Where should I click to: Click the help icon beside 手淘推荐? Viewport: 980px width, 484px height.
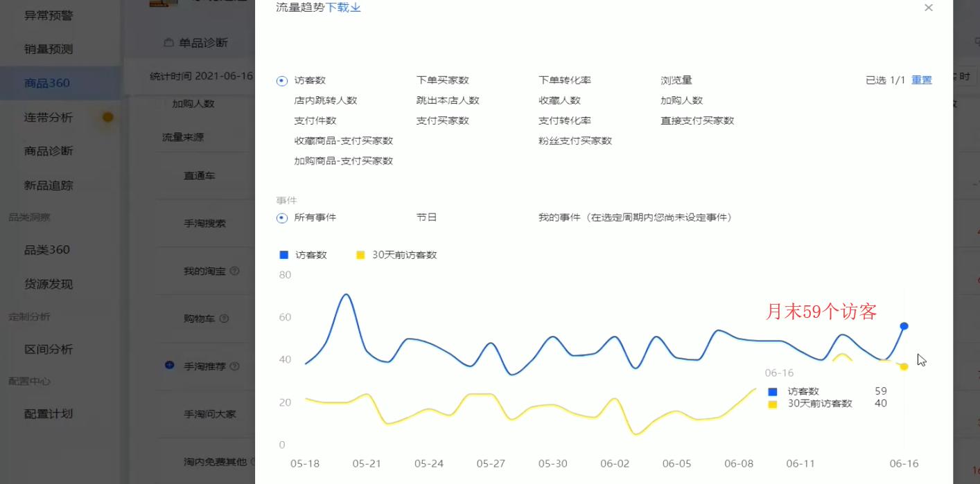coord(236,366)
